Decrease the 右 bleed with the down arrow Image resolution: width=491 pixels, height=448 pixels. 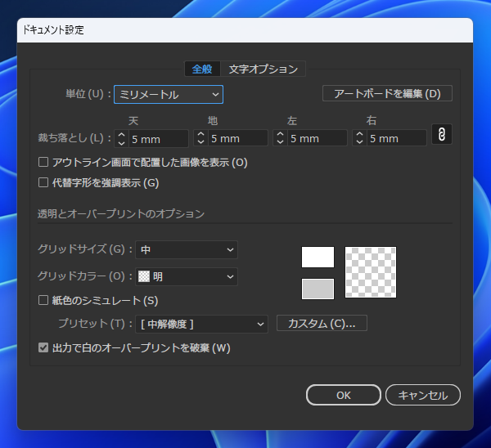pyautogui.click(x=360, y=142)
